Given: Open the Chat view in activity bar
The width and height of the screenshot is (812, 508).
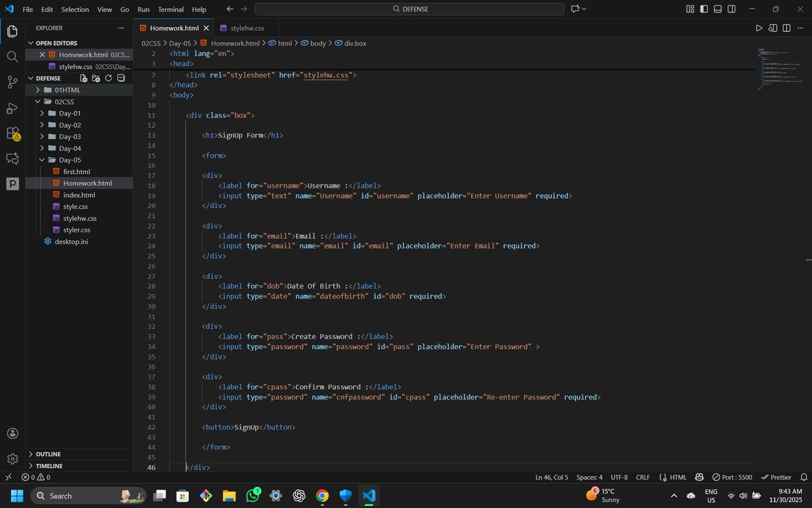Looking at the screenshot, I should 12,158.
